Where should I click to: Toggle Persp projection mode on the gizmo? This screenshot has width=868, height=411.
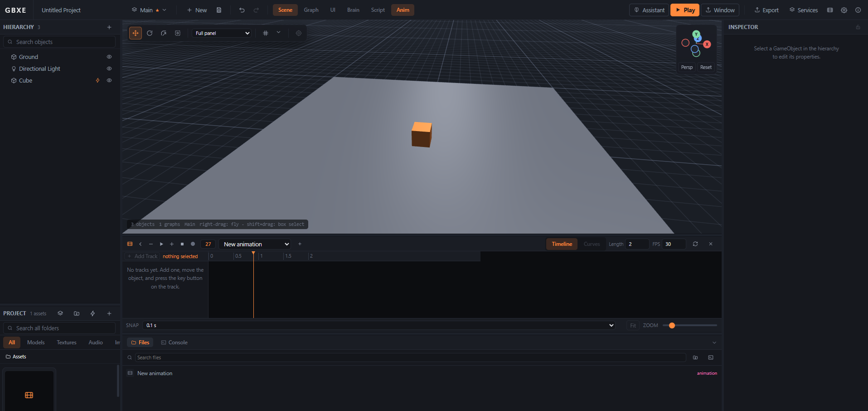tap(687, 67)
